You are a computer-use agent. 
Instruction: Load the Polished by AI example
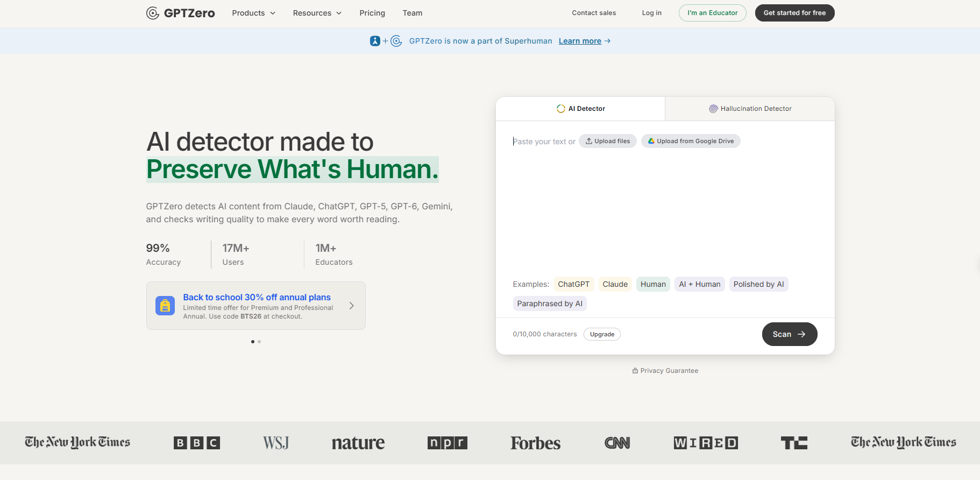pyautogui.click(x=758, y=284)
